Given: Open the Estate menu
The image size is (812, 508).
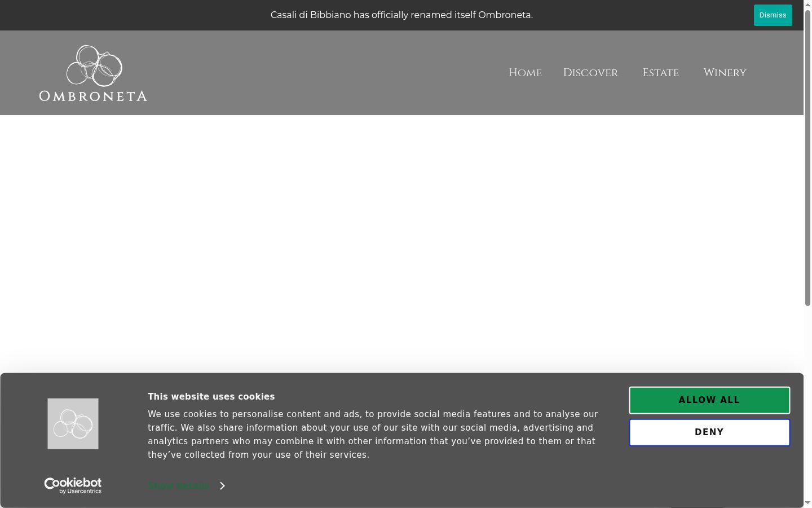Looking at the screenshot, I should pos(660,73).
